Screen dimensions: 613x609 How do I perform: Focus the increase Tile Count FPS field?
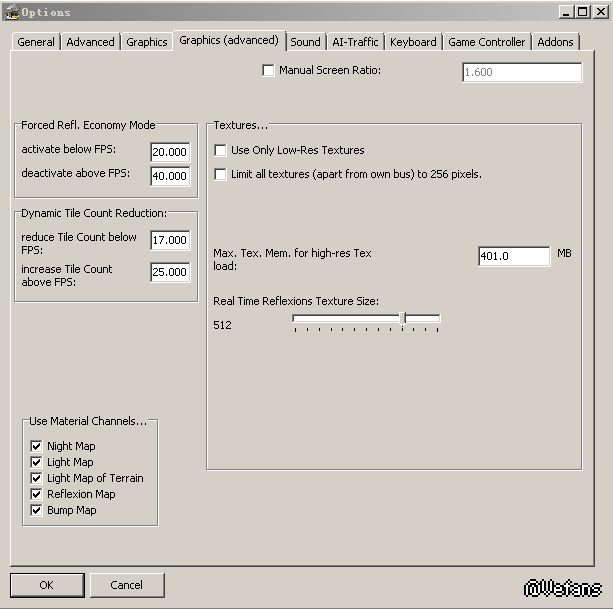point(170,272)
